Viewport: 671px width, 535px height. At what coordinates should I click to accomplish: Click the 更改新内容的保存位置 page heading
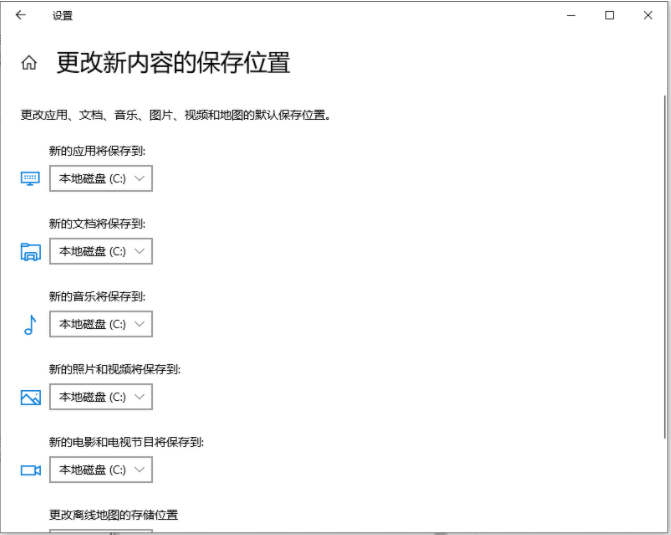click(173, 63)
